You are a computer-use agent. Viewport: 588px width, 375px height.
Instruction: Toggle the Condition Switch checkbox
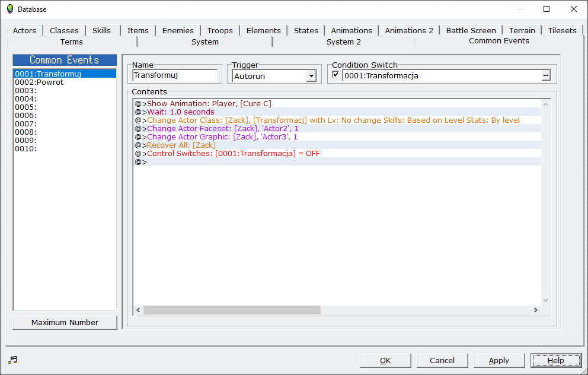coord(335,75)
